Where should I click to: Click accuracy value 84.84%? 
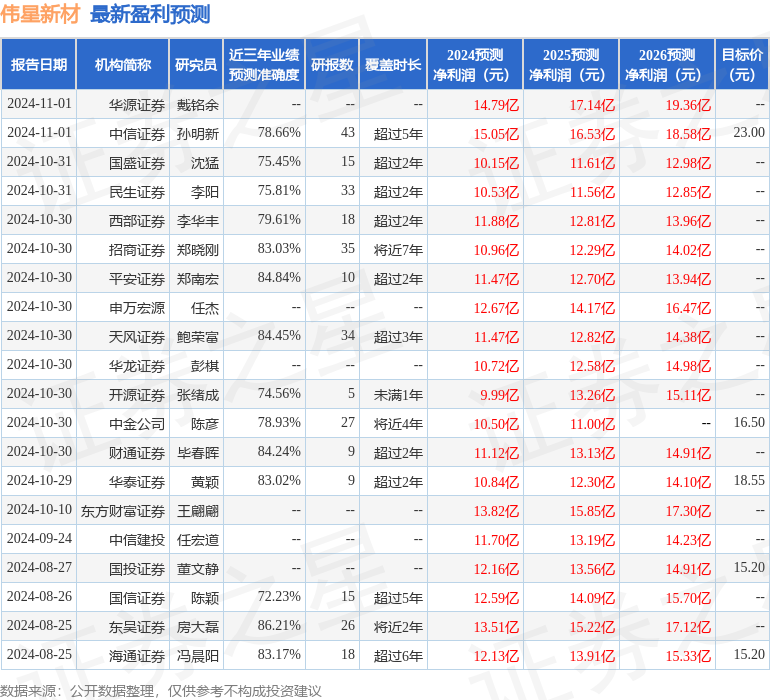pos(279,277)
